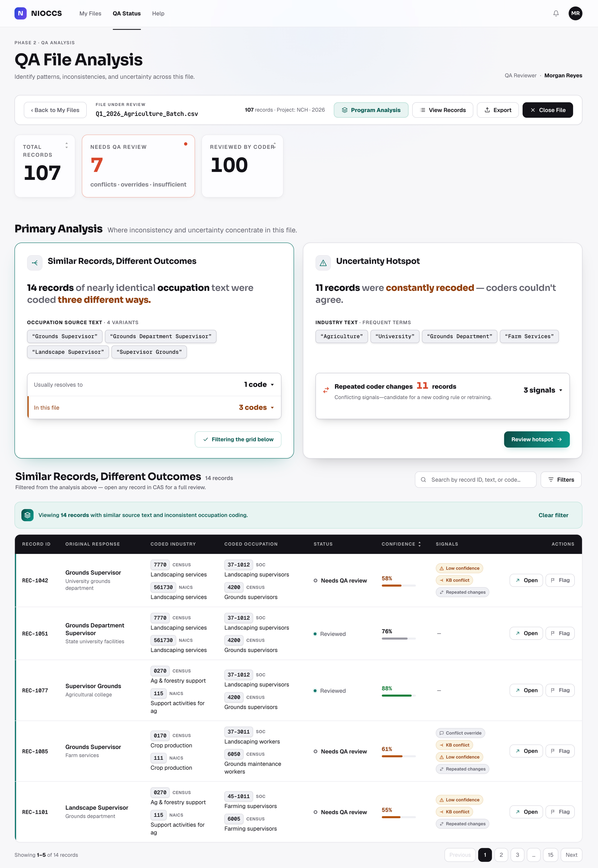Click the 88% confidence bar for REC-1077

point(398,695)
